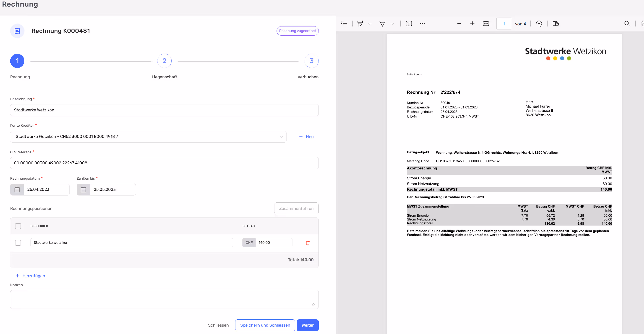Zoom in the PDF with plus icon
644x334 pixels.
472,24
